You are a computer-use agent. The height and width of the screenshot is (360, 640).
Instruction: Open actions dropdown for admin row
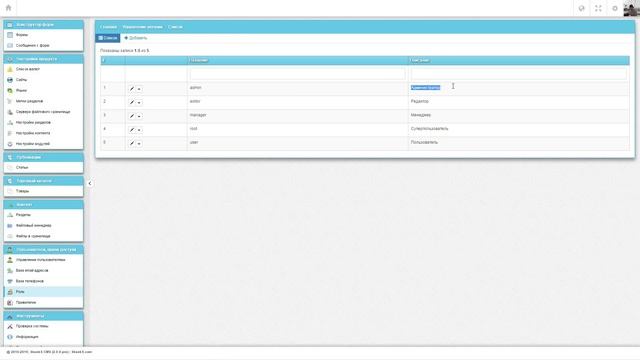(x=139, y=89)
